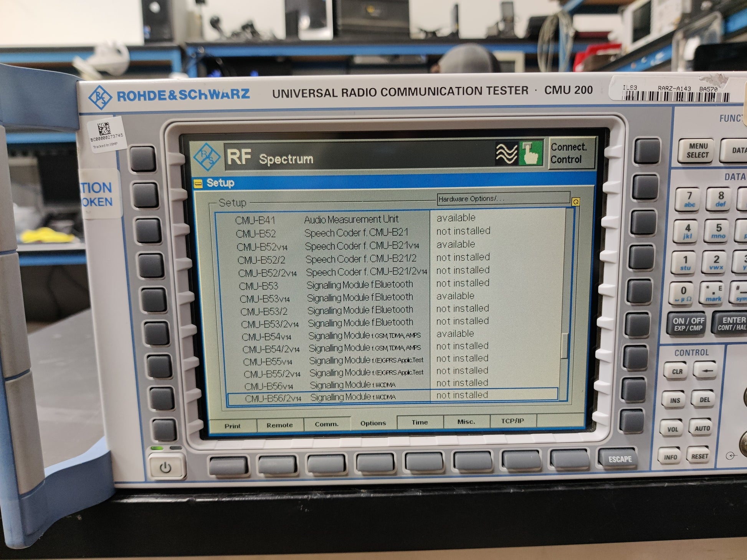
Task: Click the small yellow icon beside Hardware Options
Action: tap(575, 201)
